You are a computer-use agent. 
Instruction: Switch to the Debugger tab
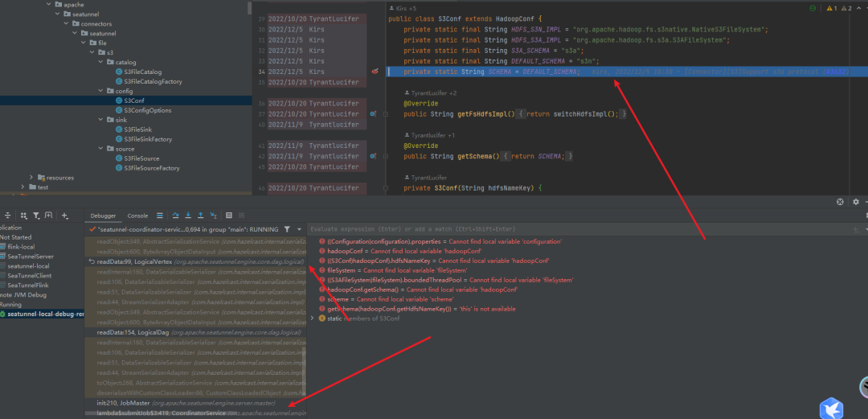[104, 216]
